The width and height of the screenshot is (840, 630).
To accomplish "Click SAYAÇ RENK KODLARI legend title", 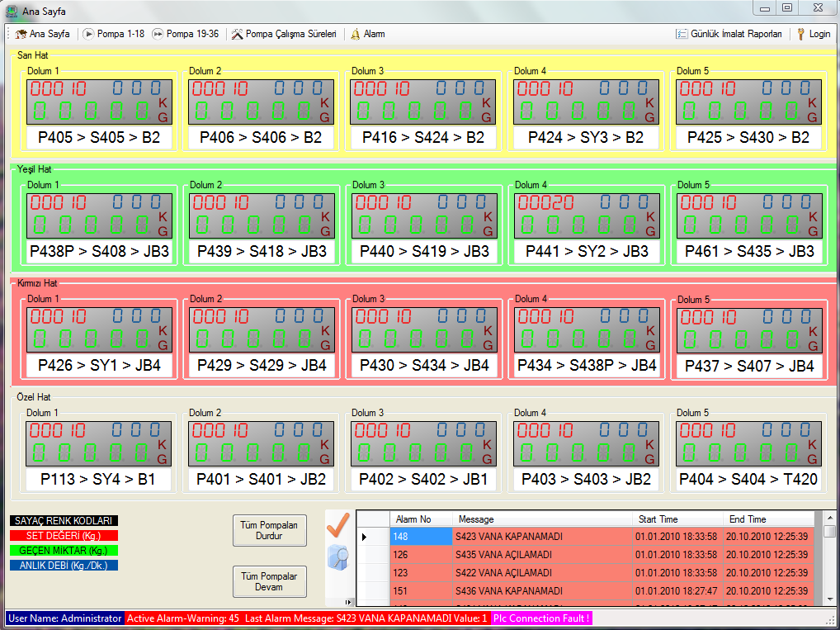I will coord(64,521).
